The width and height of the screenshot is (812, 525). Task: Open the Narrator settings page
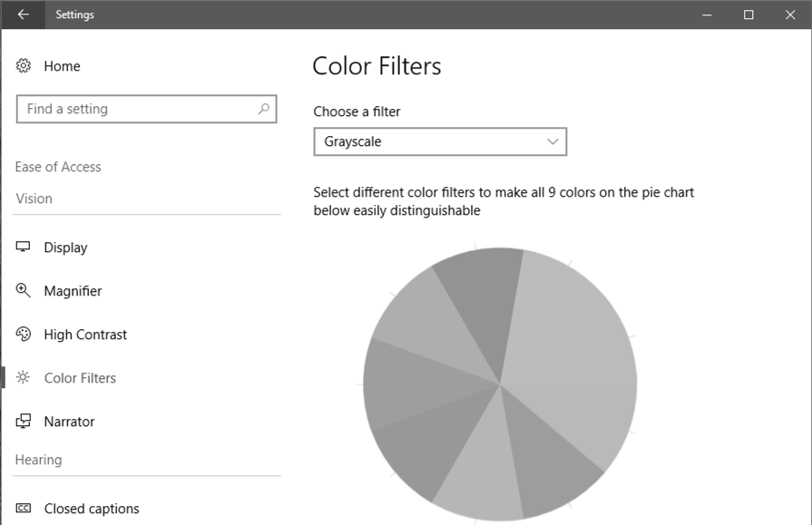[68, 421]
